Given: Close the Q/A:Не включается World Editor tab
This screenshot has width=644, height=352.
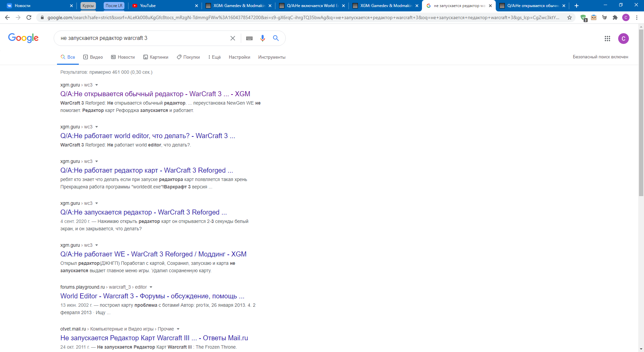Looking at the screenshot, I should (343, 6).
